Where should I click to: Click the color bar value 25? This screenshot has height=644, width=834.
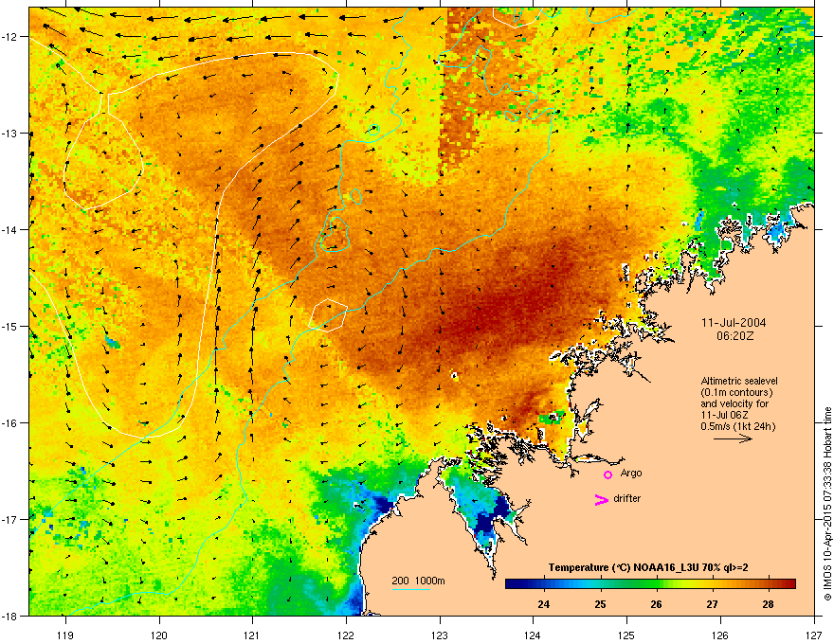point(599,604)
